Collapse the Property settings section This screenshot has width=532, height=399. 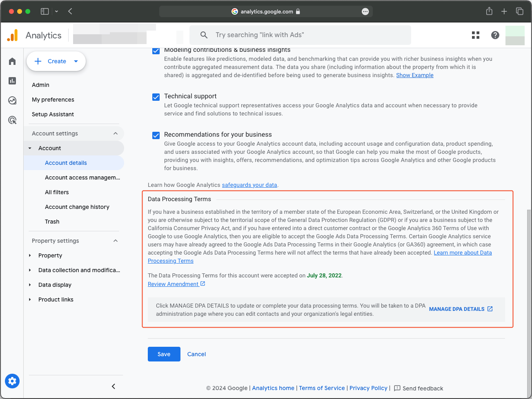pyautogui.click(x=116, y=241)
